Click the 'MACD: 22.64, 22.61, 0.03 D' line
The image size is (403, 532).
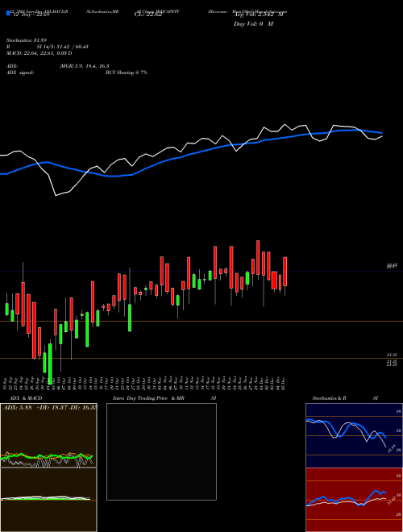[x=39, y=53]
